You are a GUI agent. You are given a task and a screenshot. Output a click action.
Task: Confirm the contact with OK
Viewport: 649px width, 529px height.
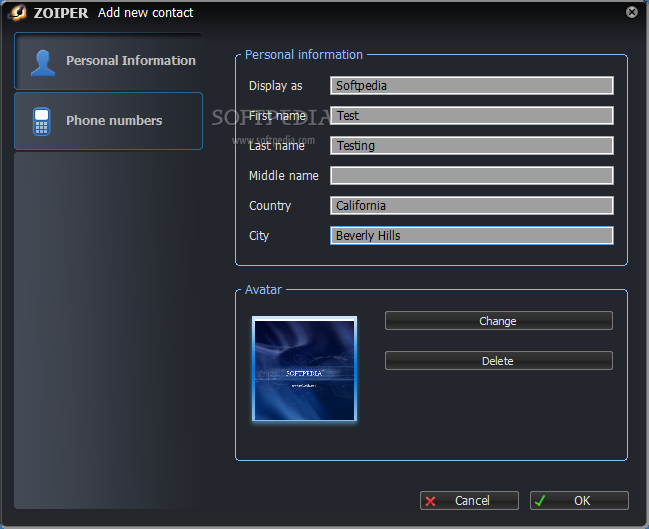click(579, 500)
